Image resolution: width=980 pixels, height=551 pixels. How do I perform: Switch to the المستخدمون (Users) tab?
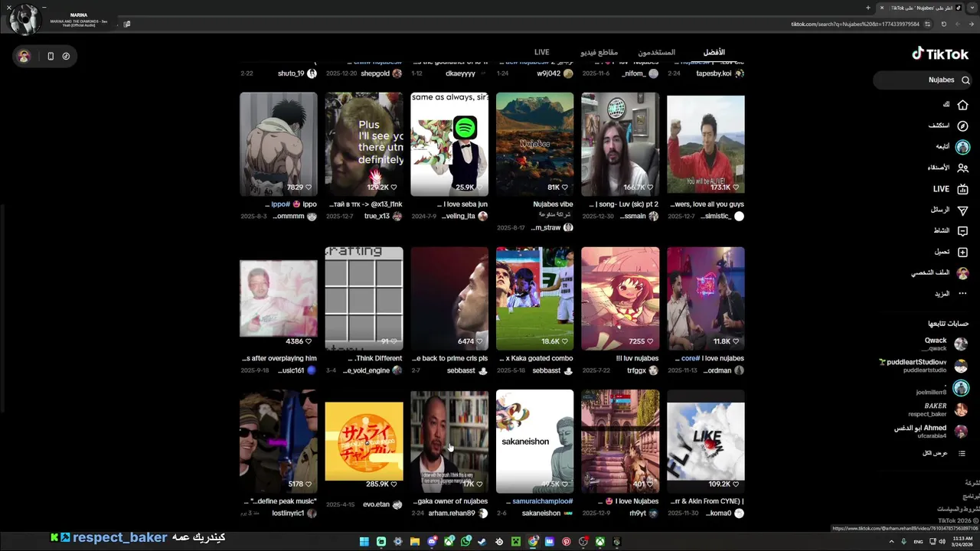pos(657,52)
